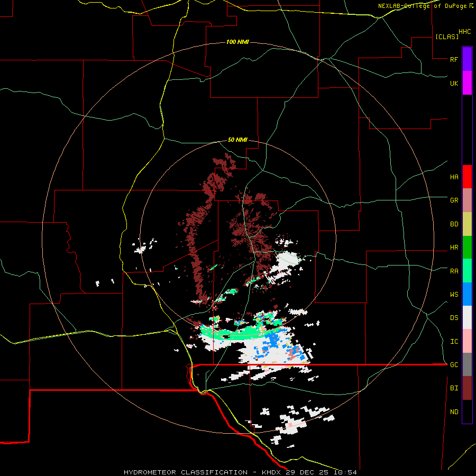This screenshot has height=476, width=476.
Task: Click the BI legend label
Action: click(454, 388)
